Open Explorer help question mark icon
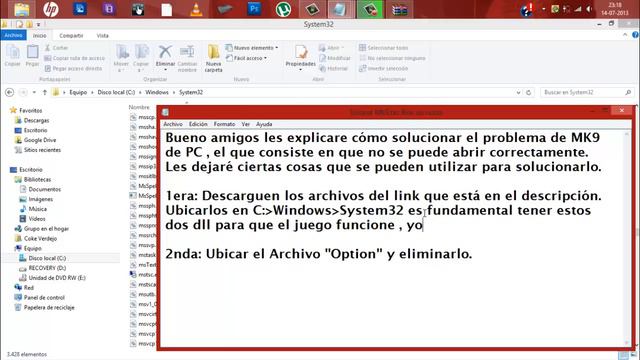This screenshot has width=640, height=360. [635, 35]
